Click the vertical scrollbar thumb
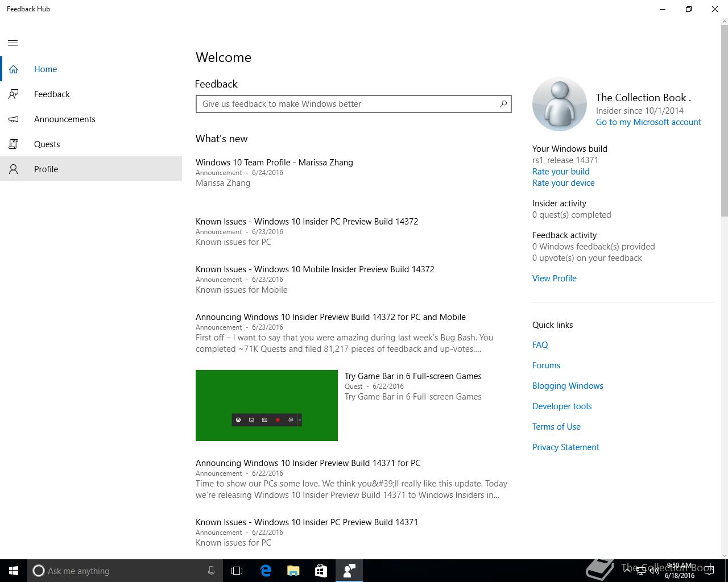728x582 pixels. (724, 122)
